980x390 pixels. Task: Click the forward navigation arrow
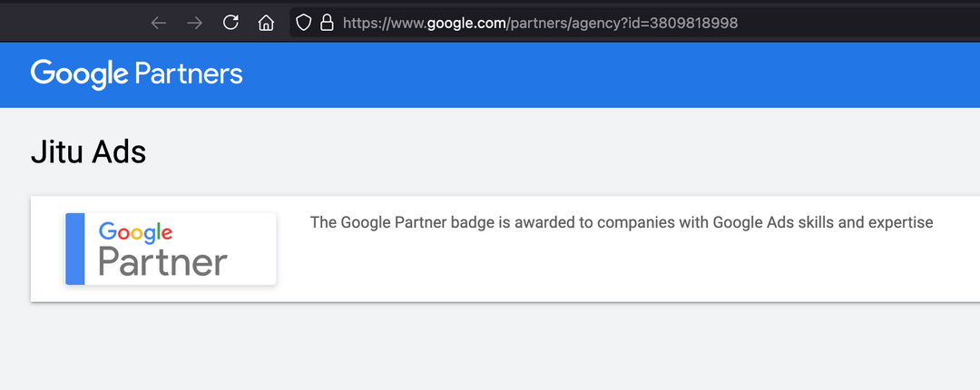point(194,23)
